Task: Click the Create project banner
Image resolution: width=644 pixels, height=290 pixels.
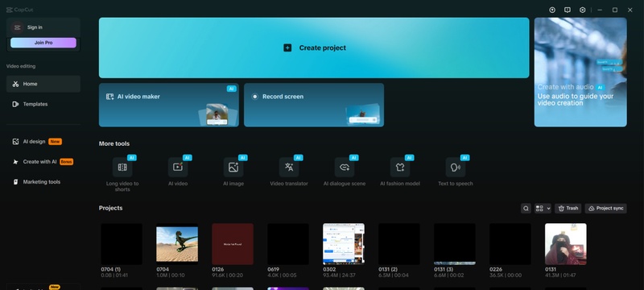Action: 314,48
